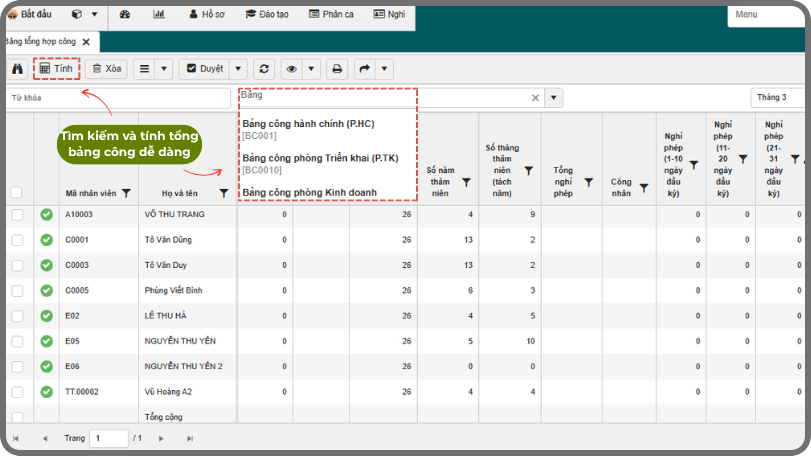Click the name NGUYỄN THU YẾN 2
The height and width of the screenshot is (456, 811).
(x=183, y=367)
